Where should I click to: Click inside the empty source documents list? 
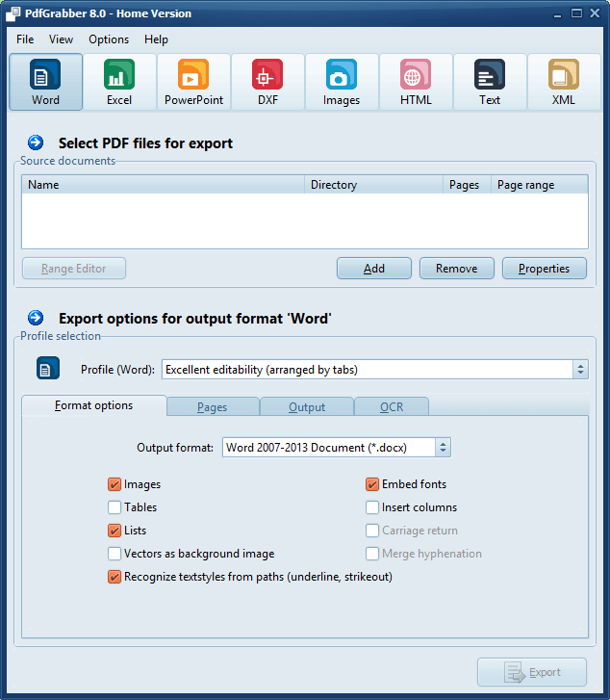click(x=305, y=221)
